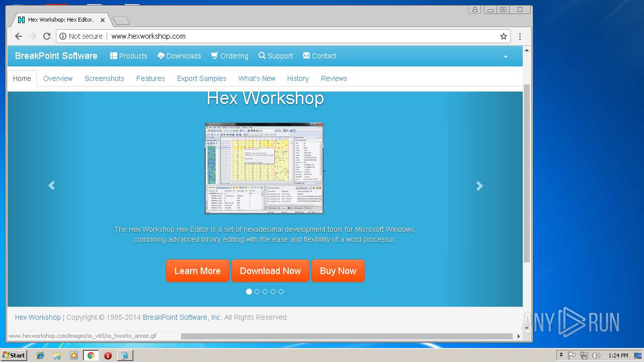644x362 pixels.
Task: Click the page scroll-down arrow
Action: [x=527, y=328]
